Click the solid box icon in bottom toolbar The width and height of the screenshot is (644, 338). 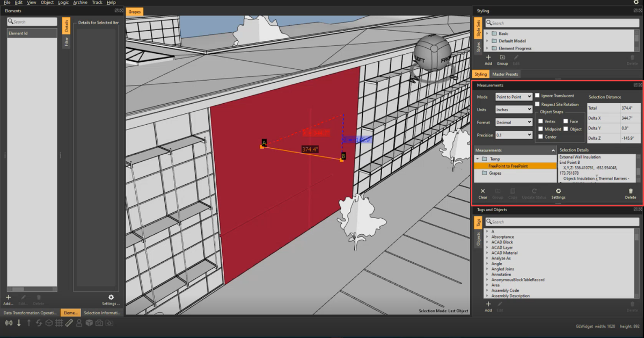(89, 323)
